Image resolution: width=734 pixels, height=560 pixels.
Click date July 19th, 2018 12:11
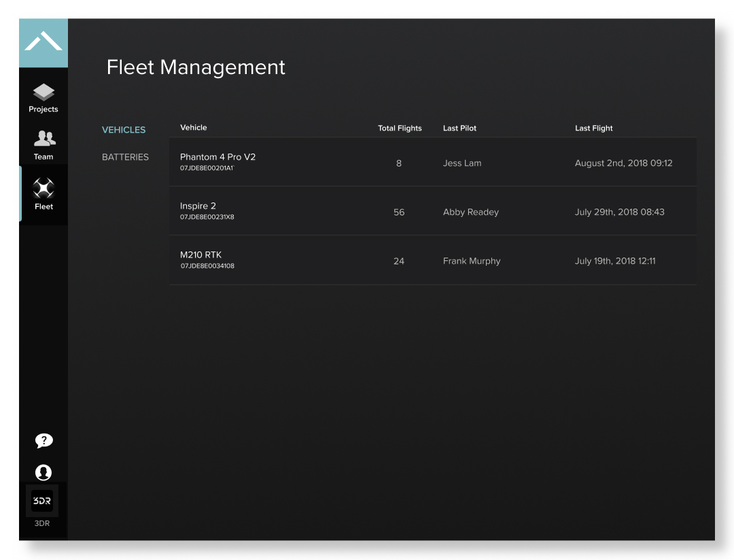click(x=615, y=261)
